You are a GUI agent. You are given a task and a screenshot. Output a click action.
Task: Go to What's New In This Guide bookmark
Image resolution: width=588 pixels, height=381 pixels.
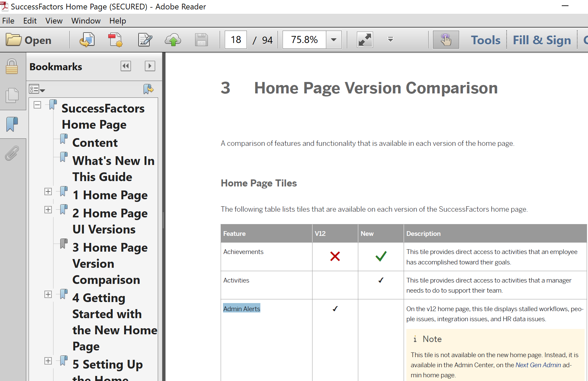113,169
